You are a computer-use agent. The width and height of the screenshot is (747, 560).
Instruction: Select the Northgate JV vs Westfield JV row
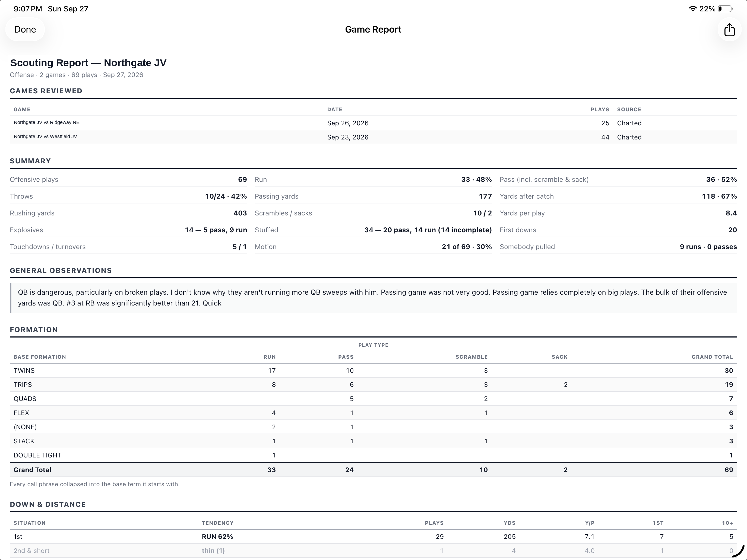(x=373, y=137)
